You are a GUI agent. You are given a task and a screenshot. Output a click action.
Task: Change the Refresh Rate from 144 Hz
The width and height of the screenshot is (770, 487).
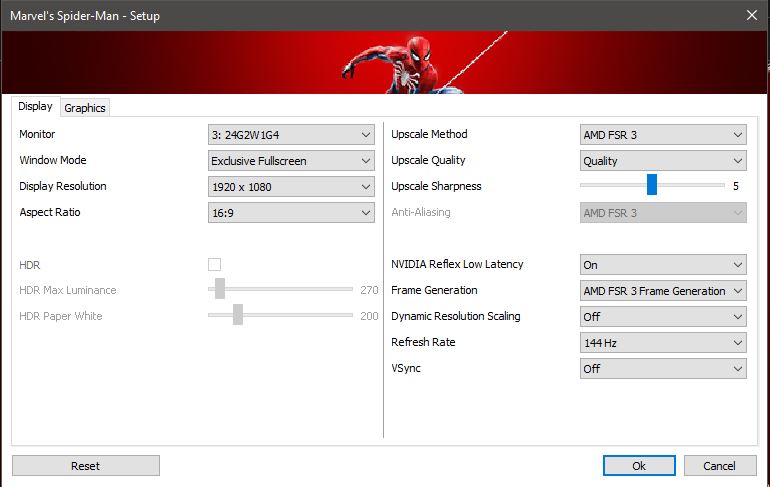tap(663, 343)
